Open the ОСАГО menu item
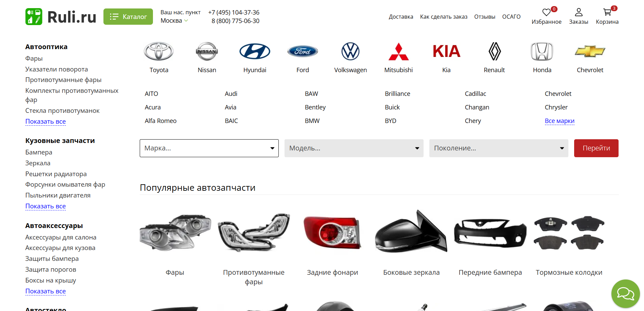 click(511, 17)
